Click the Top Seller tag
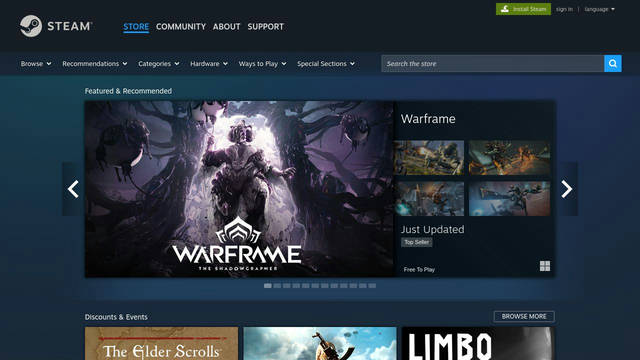This screenshot has width=640, height=360. pyautogui.click(x=416, y=242)
